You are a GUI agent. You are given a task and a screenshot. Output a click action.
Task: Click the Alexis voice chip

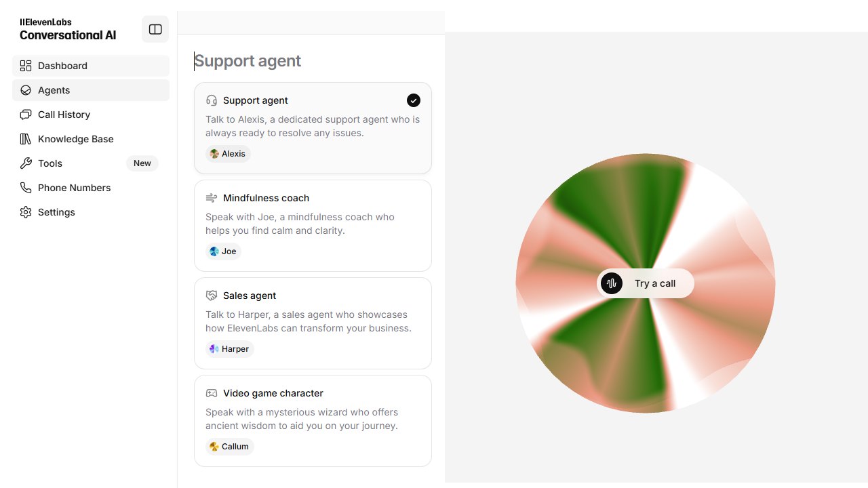pyautogui.click(x=228, y=154)
